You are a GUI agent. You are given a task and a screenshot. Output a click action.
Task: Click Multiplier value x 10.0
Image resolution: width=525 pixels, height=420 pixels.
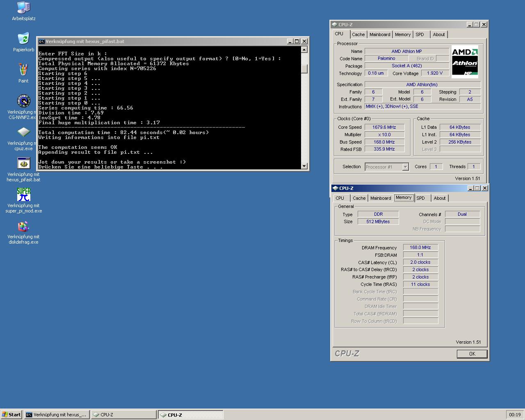click(x=384, y=135)
